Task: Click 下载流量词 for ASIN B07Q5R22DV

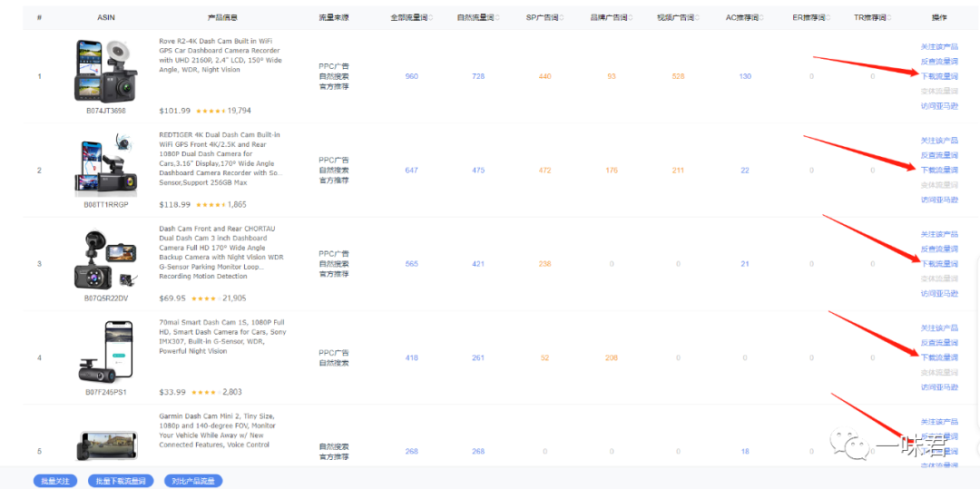Action: coord(939,263)
